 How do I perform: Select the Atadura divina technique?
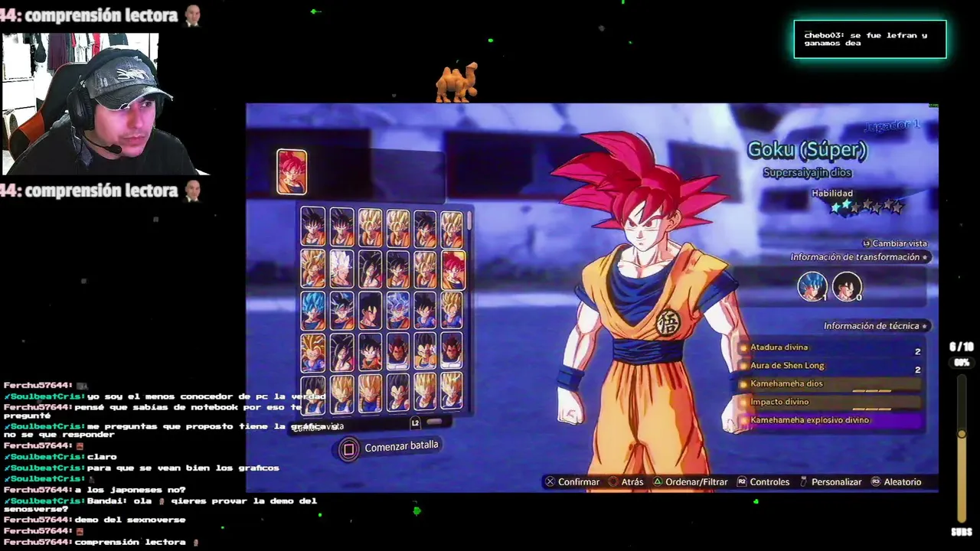point(831,348)
